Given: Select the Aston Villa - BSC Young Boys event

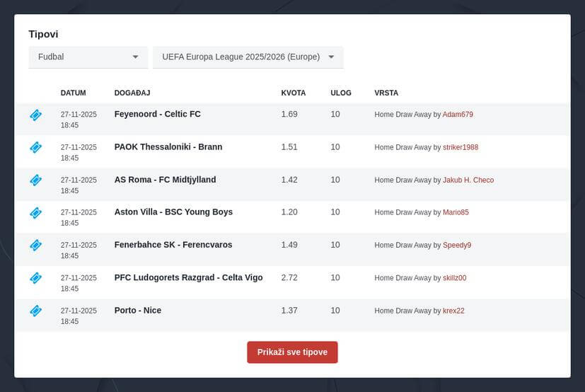Looking at the screenshot, I should 173,212.
